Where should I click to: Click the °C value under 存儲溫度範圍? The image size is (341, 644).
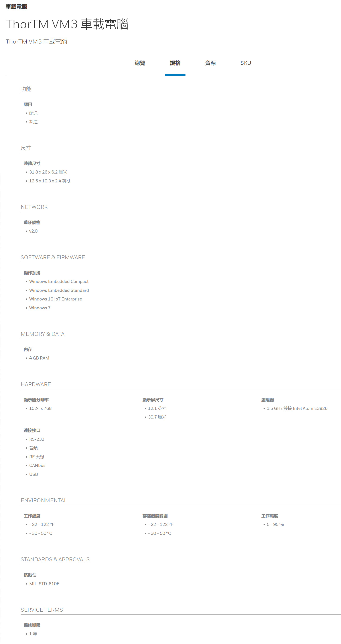point(160,533)
